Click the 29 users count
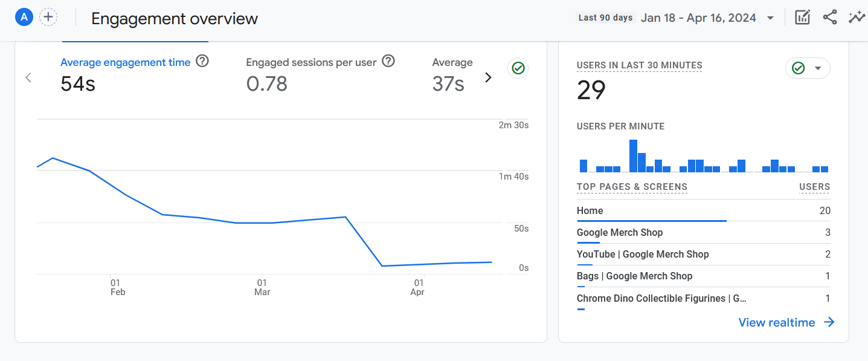The height and width of the screenshot is (361, 868). [591, 91]
